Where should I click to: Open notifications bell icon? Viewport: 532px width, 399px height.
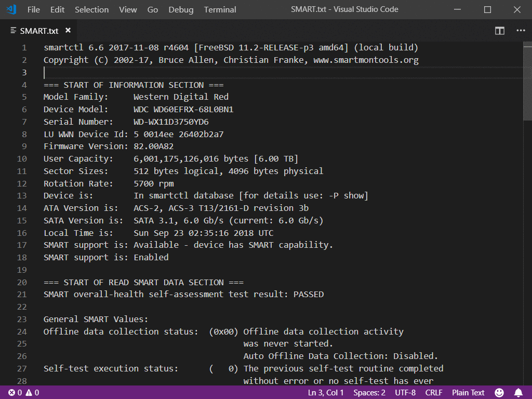[x=518, y=393]
